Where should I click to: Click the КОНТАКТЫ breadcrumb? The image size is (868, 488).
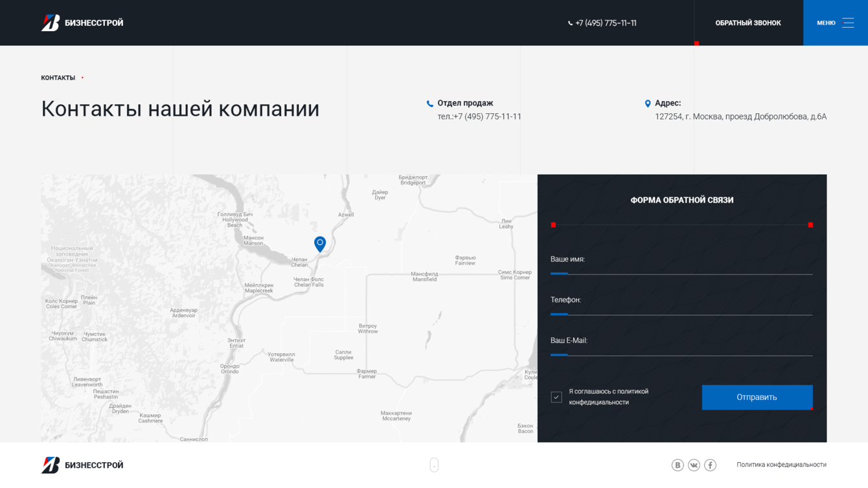pos(58,78)
